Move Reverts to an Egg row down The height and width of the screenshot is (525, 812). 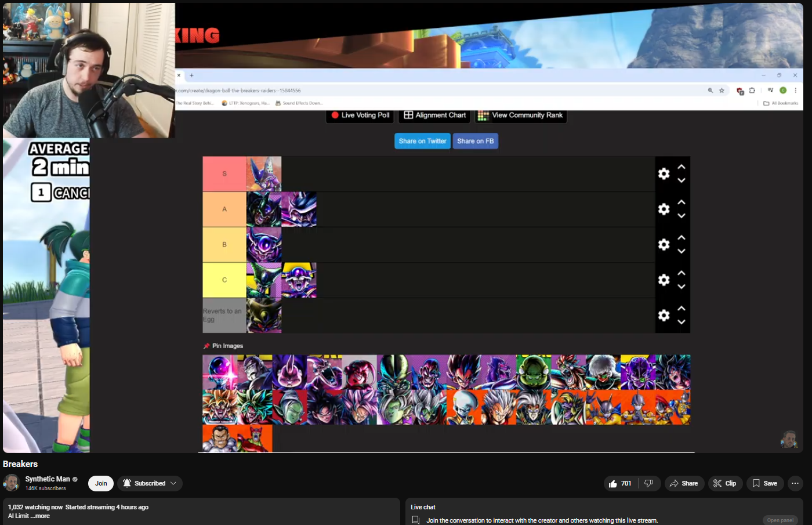681,322
